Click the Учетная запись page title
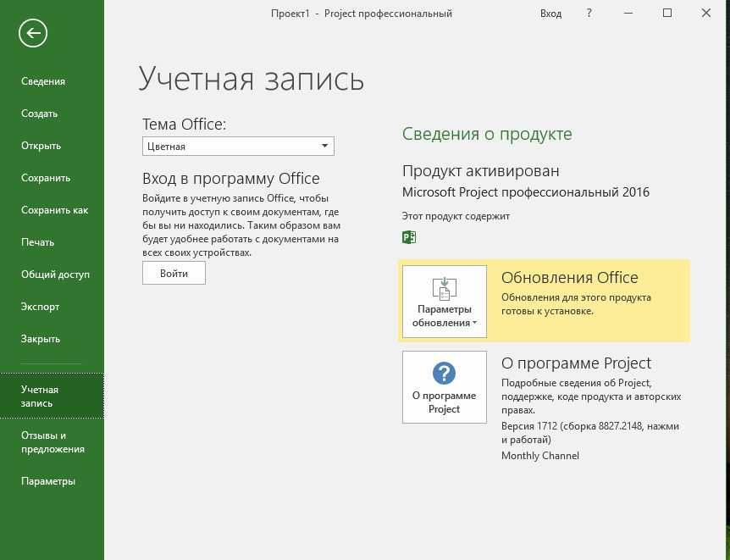 [251, 78]
